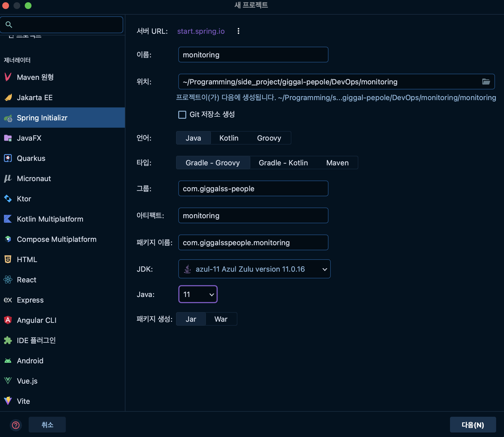Click the Spring Initializr leaf icon
This screenshot has height=437, width=504.
tap(8, 118)
